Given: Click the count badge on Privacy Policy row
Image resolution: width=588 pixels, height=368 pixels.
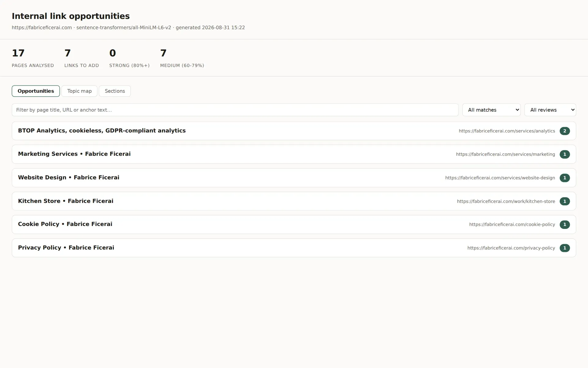Looking at the screenshot, I should (x=565, y=248).
